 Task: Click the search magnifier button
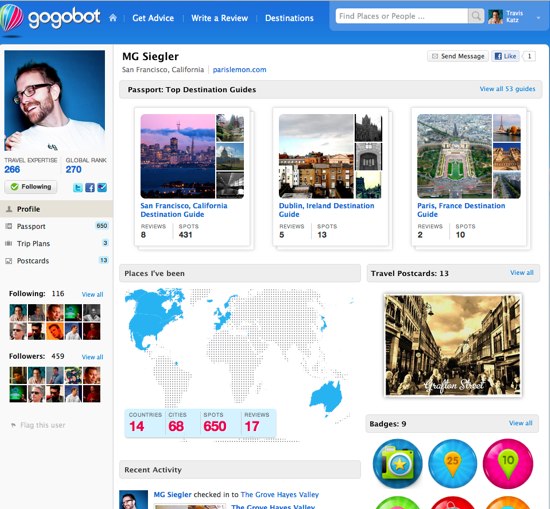476,16
